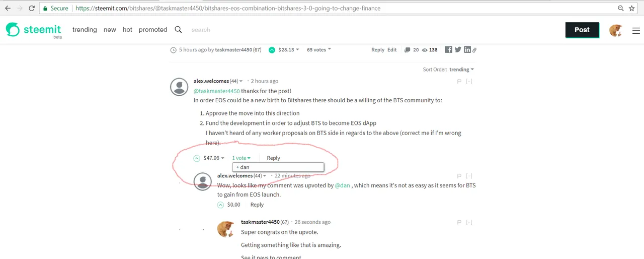Share the post on LinkedIn
The width and height of the screenshot is (644, 259).
click(467, 49)
